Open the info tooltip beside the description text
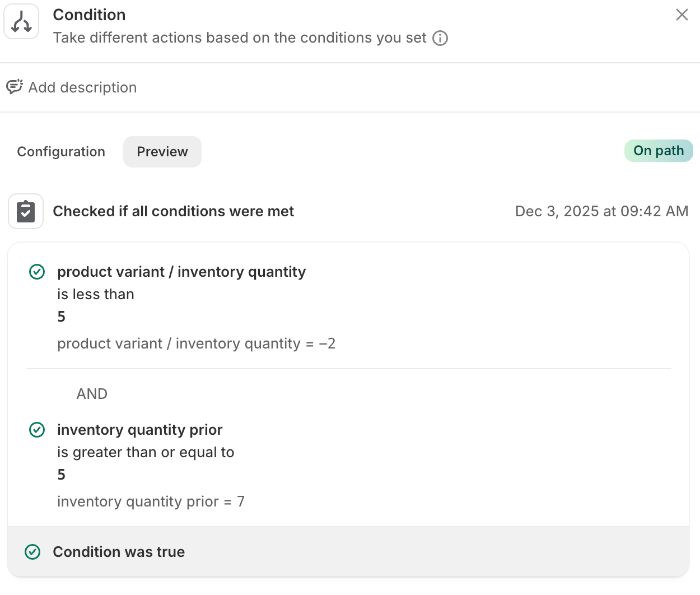Viewport: 700px width, 595px height. click(440, 38)
